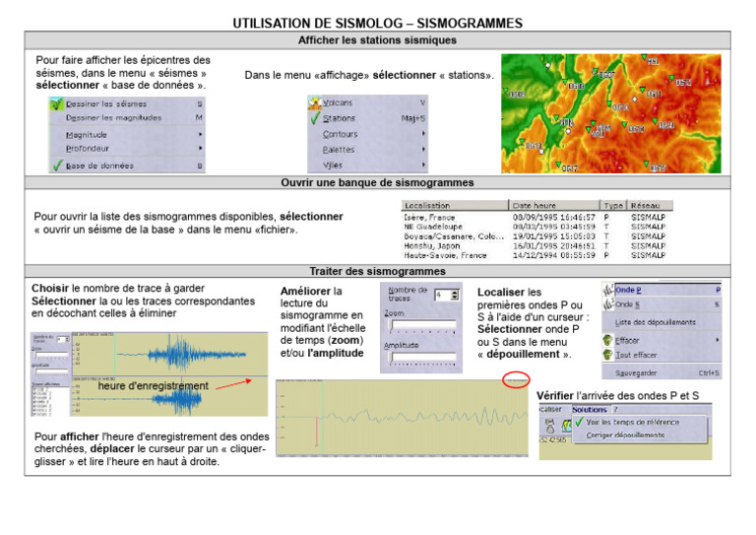Click station marker 0G17 on the map
The width and height of the screenshot is (756, 535).
click(x=558, y=164)
